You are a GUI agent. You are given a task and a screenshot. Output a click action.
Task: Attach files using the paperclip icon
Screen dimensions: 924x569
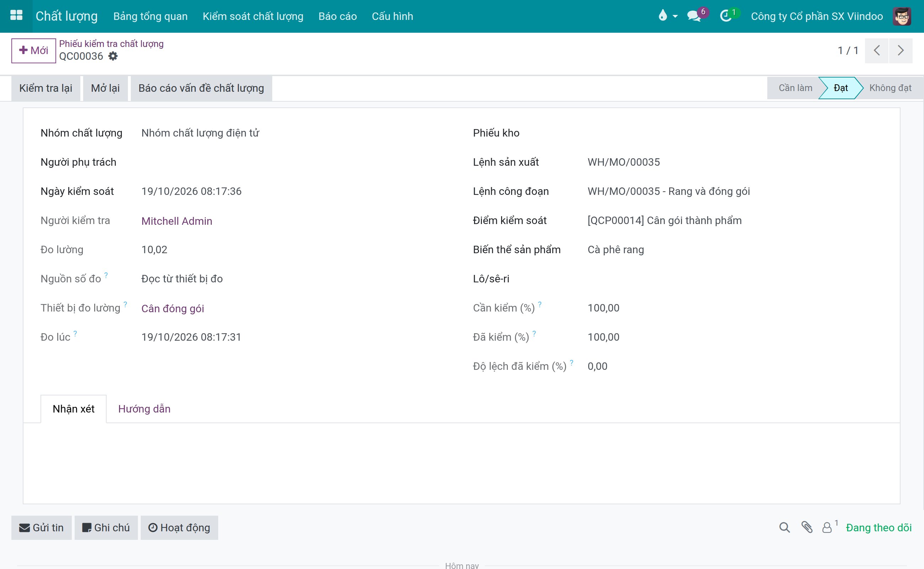[807, 527]
